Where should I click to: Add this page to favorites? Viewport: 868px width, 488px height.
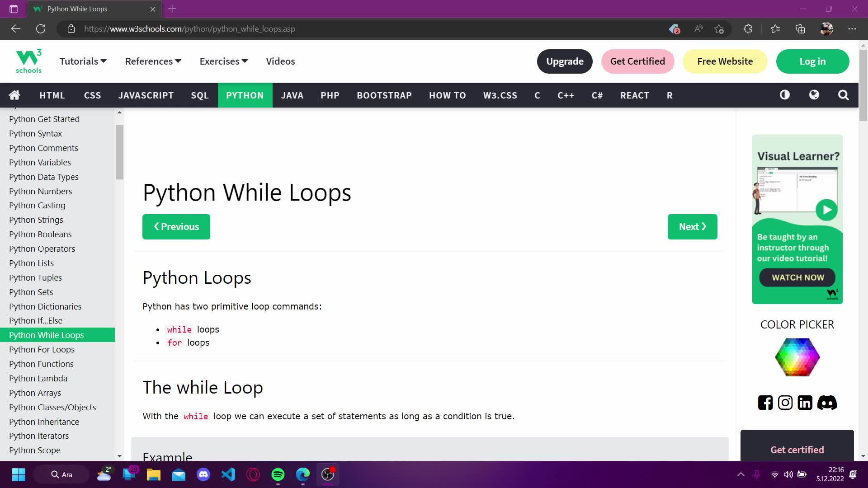719,29
